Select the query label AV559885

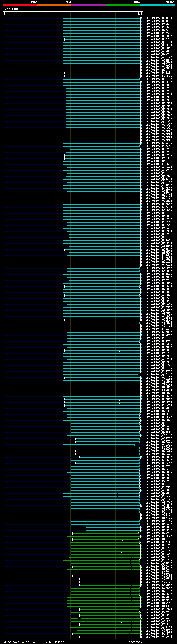[11, 9]
